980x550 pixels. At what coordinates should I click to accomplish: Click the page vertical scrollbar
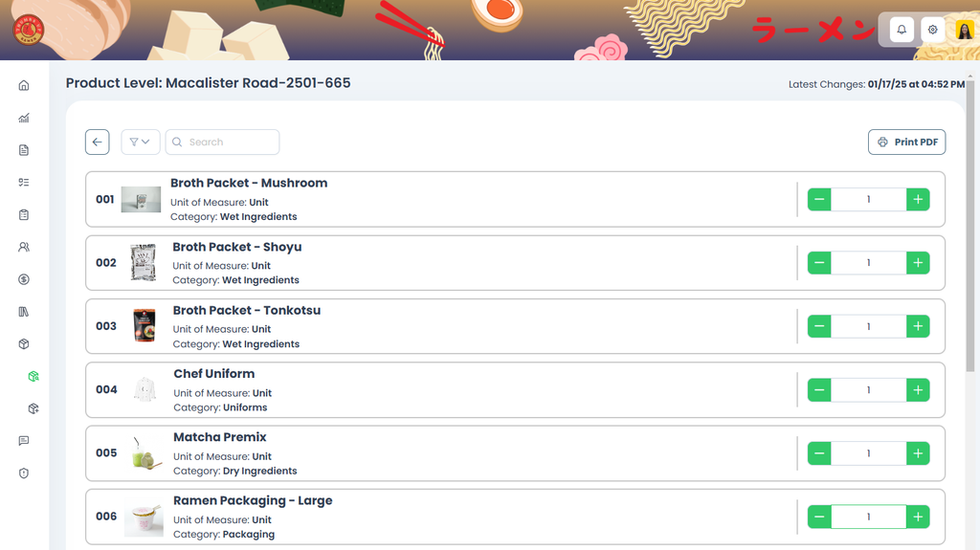tap(970, 225)
